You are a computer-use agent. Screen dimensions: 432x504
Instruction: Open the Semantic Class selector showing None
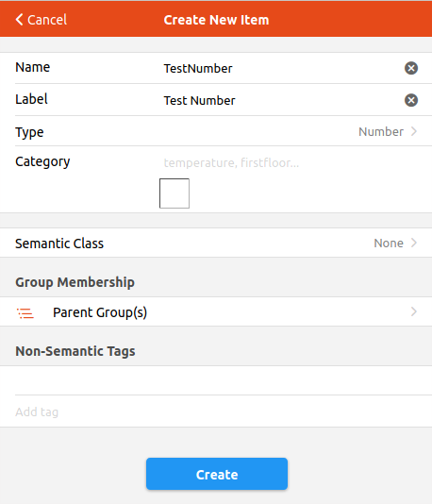pos(395,243)
